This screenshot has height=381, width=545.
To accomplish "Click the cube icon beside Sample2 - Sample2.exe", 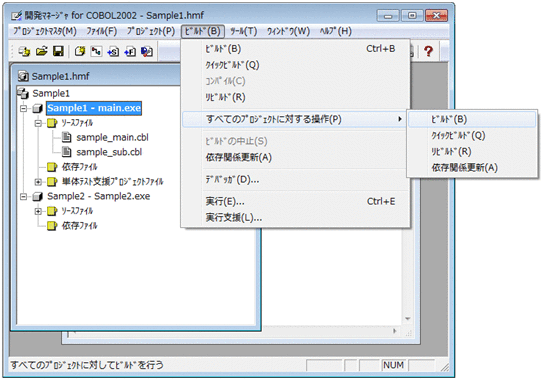I will pyautogui.click(x=37, y=197).
